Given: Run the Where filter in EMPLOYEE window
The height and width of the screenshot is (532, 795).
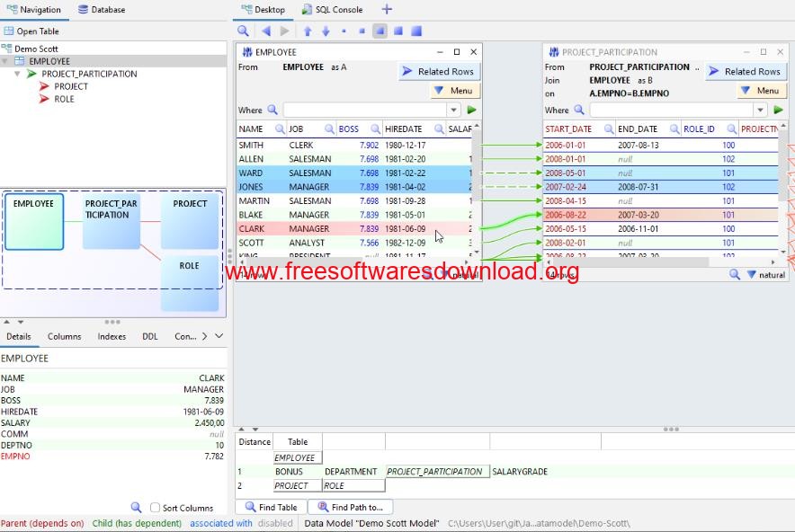Looking at the screenshot, I should (x=471, y=110).
